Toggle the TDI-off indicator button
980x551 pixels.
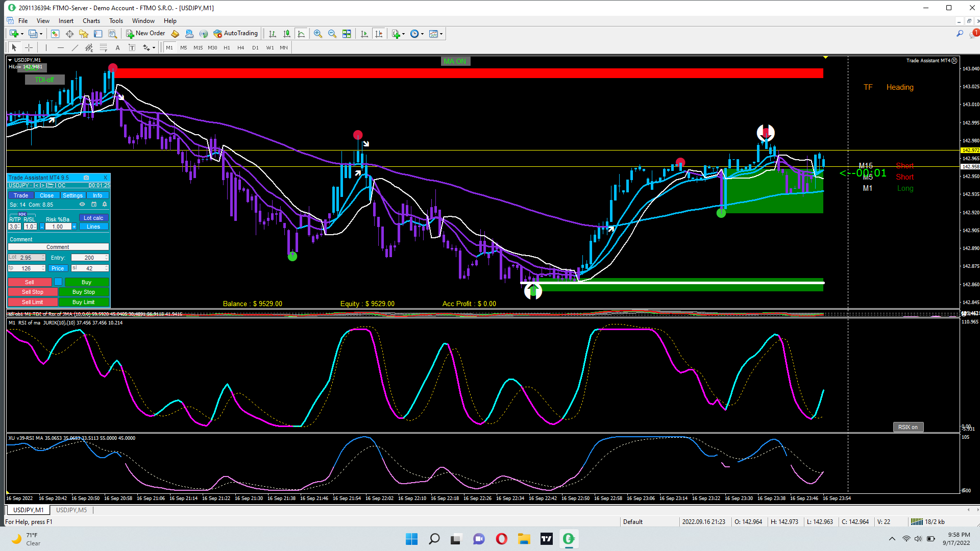44,80
